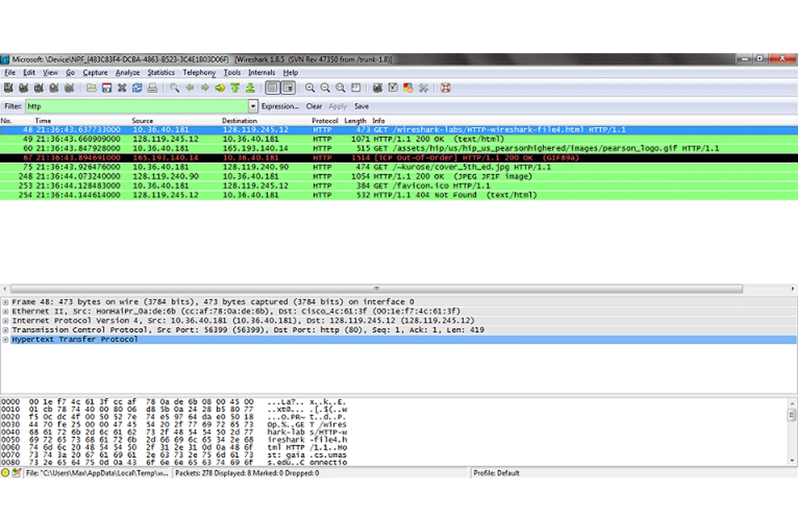Open the filter history dropdown

pyautogui.click(x=253, y=106)
